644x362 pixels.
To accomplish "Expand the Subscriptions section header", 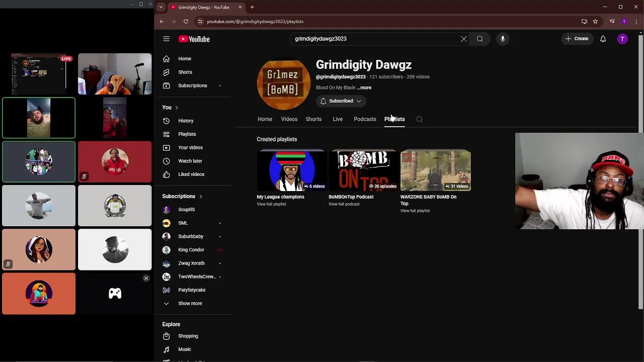I will pyautogui.click(x=182, y=196).
